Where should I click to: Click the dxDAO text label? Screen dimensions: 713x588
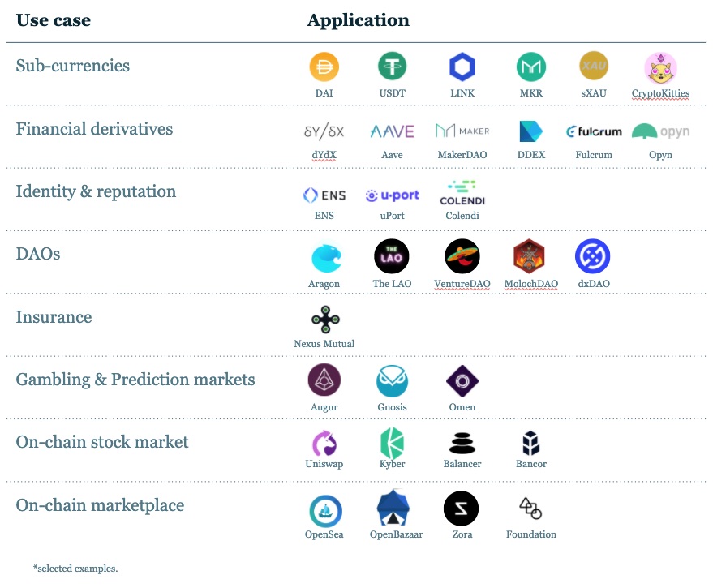click(594, 284)
